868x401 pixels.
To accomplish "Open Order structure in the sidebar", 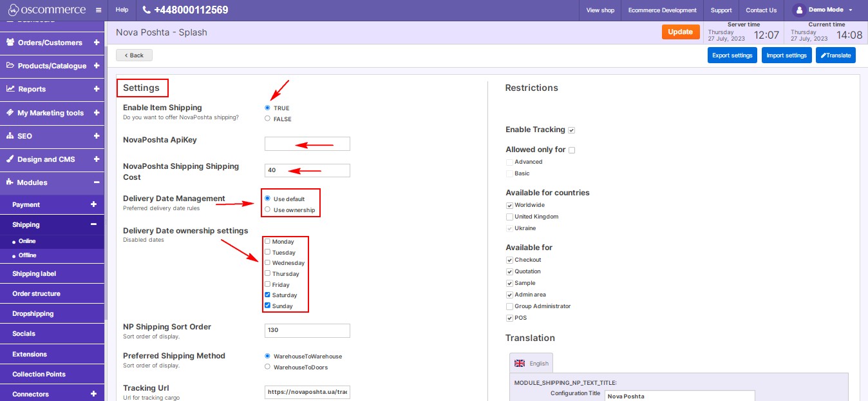I will click(x=36, y=293).
